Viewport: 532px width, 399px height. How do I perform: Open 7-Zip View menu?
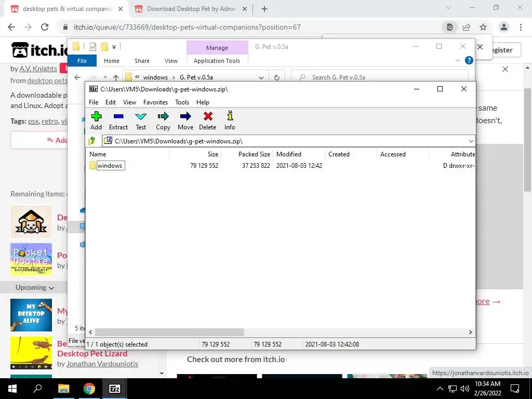click(129, 102)
